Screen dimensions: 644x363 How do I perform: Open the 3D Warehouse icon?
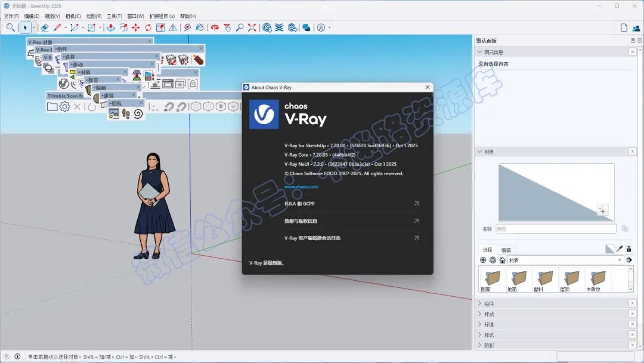(267, 27)
